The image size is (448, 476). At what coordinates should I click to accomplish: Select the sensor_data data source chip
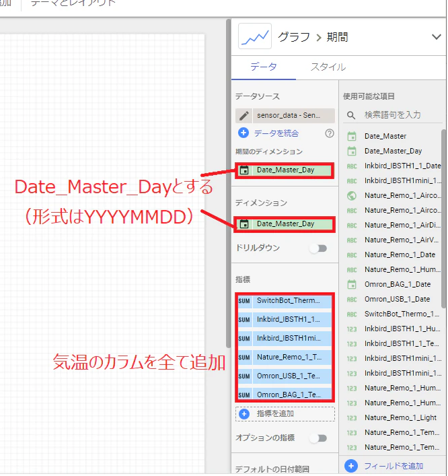[x=294, y=116]
